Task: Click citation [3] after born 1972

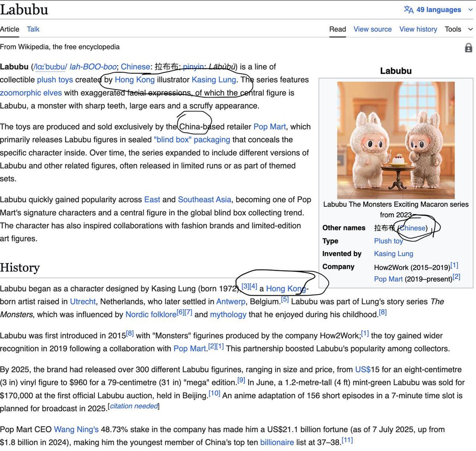Action: 245,286
